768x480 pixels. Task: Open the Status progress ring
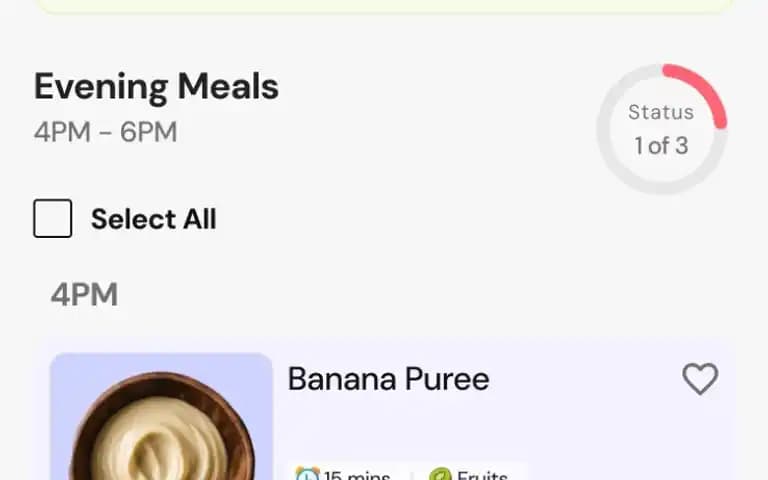[662, 129]
